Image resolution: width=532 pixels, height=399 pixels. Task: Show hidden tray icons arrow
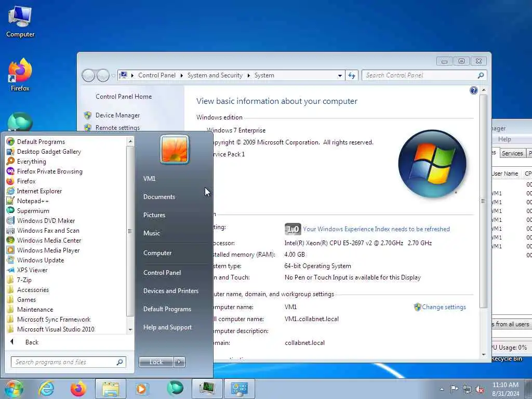point(442,389)
